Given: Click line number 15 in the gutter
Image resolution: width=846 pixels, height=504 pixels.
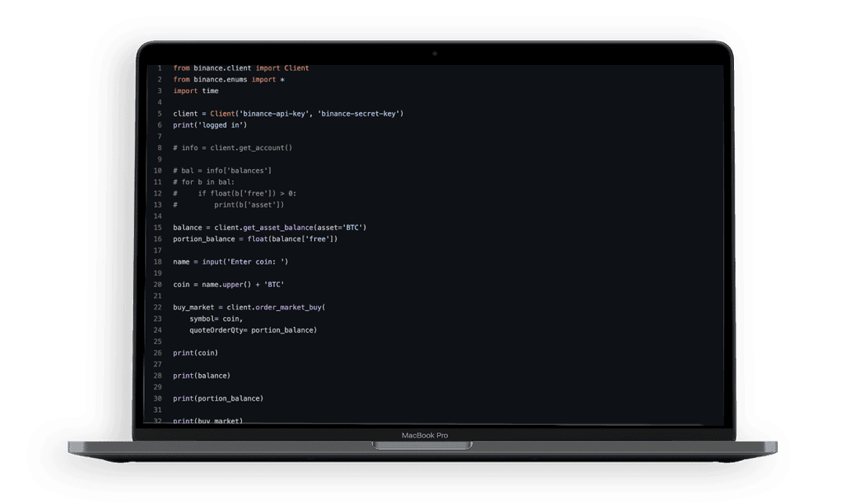Looking at the screenshot, I should [x=157, y=228].
